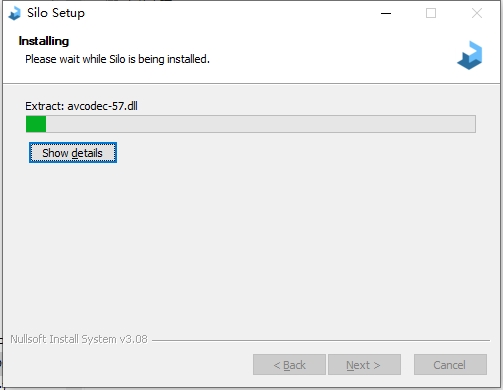Close the Silo Setup installer window
Screen dimensions: 503x390
tap(477, 13)
